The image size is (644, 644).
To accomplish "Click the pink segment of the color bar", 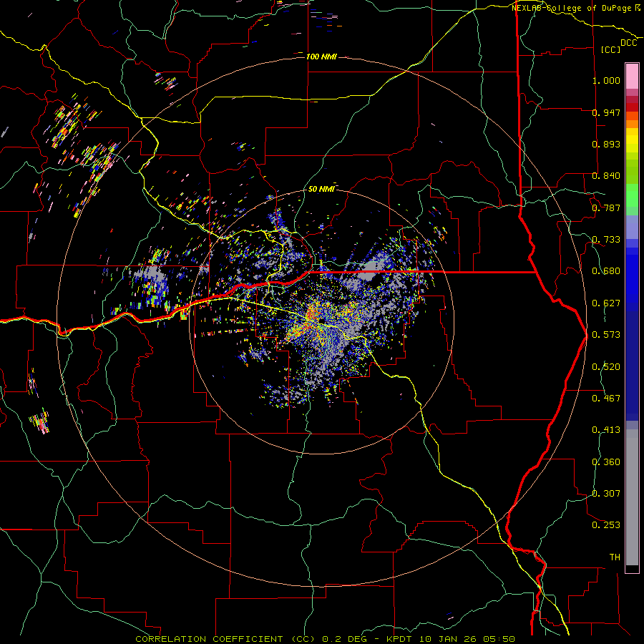I will (632, 77).
